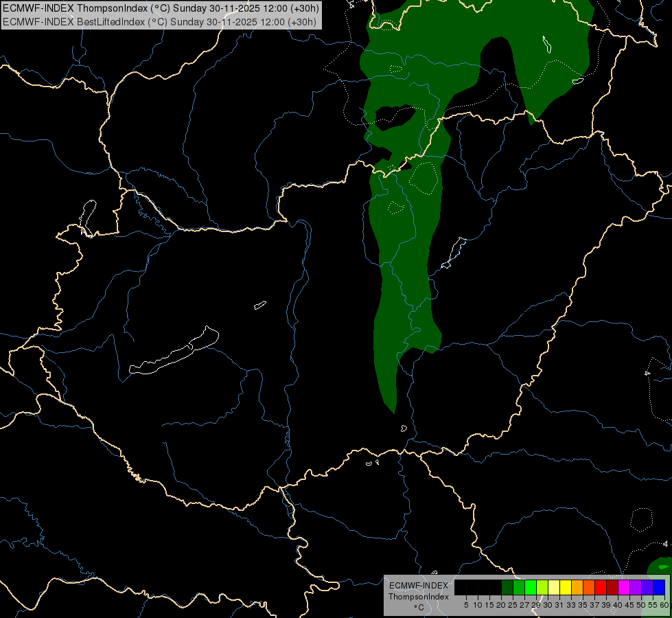Click the orange-red 35–37 legend swatch
The image size is (672, 618).
pos(589,587)
